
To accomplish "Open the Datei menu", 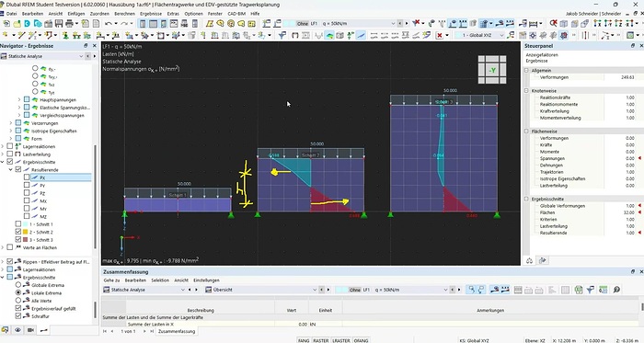I will click(x=12, y=14).
